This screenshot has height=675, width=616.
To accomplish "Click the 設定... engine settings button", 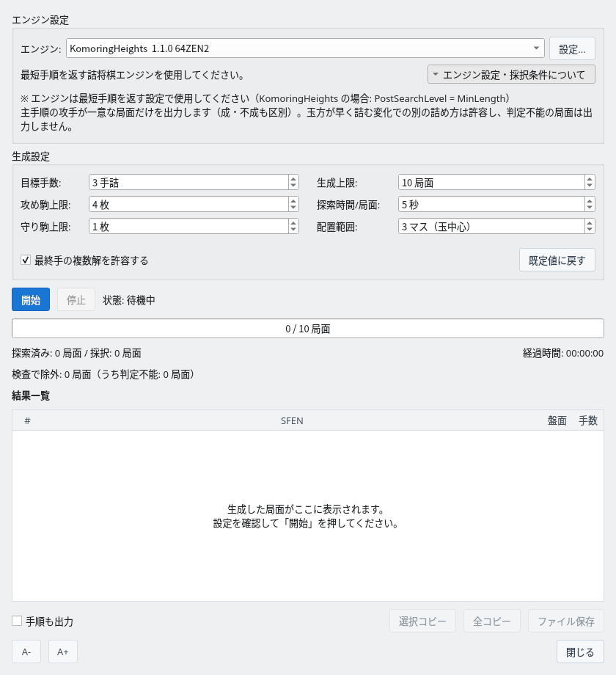I will pyautogui.click(x=572, y=48).
